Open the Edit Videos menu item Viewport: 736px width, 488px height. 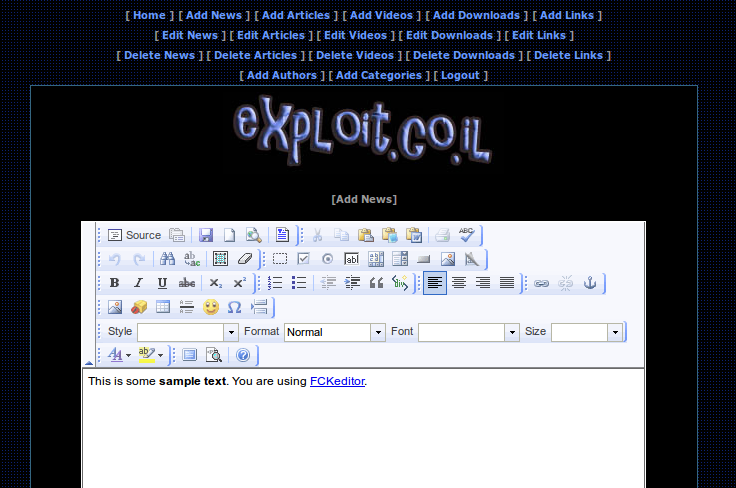(x=354, y=35)
